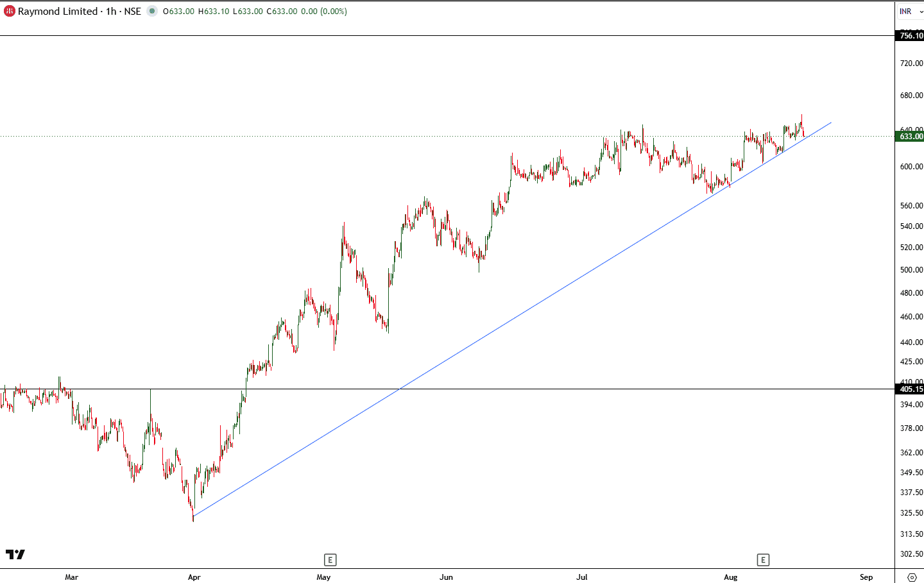The width and height of the screenshot is (924, 583).
Task: Click the 337.50 price axis label
Action: [x=911, y=492]
